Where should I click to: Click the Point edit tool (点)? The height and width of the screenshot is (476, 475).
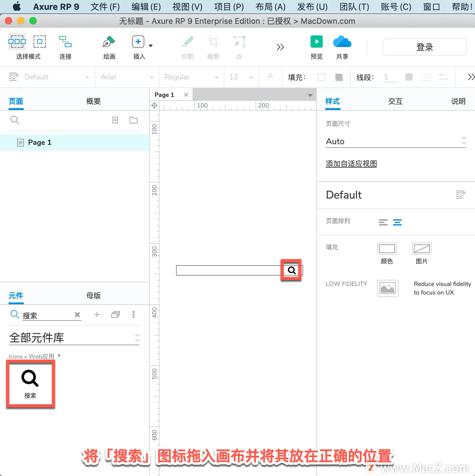point(239,42)
